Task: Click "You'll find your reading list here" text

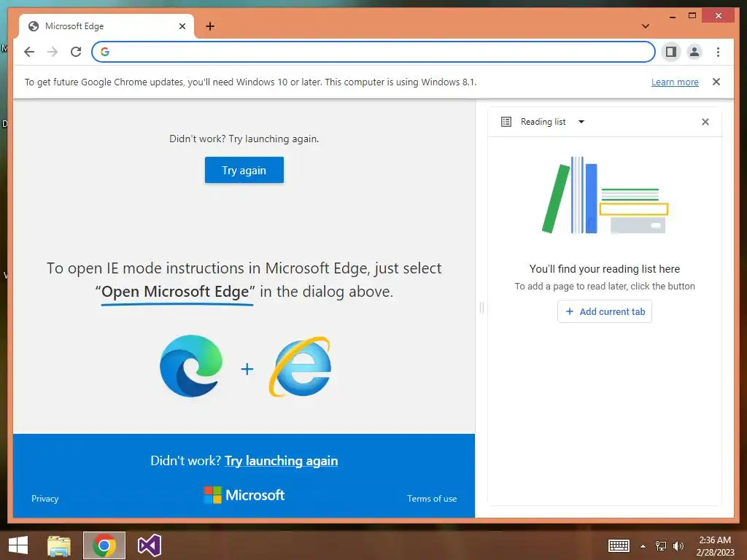Action: pos(605,269)
